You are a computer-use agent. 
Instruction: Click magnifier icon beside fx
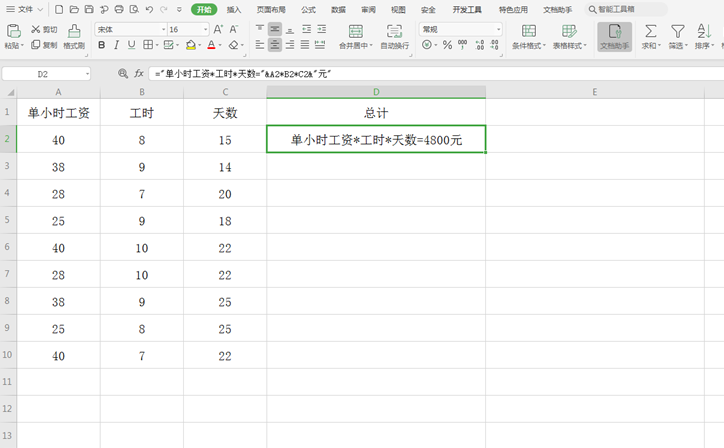(123, 73)
